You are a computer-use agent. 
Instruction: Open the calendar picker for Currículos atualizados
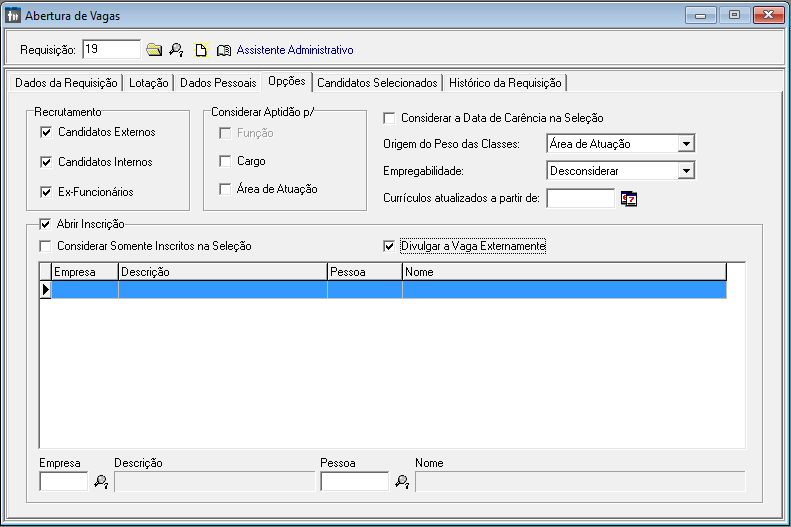(x=629, y=198)
